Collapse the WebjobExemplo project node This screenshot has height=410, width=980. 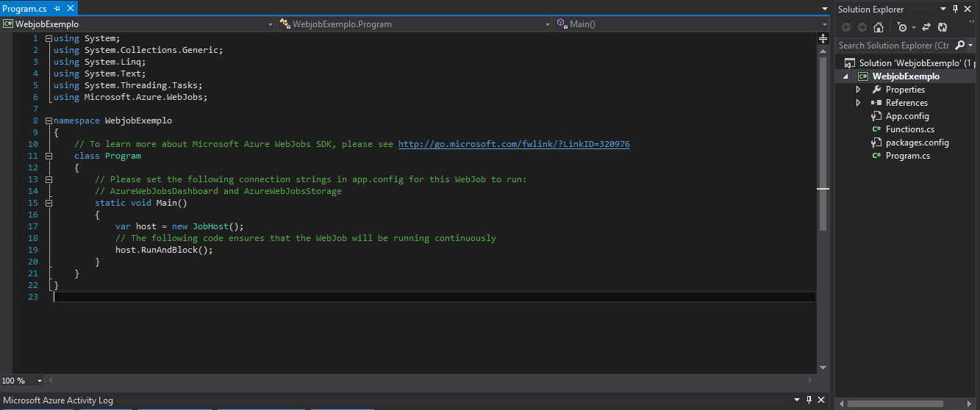coord(845,77)
